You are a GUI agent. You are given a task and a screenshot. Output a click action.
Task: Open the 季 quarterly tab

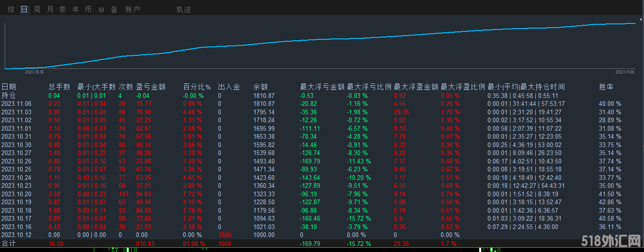pos(62,9)
